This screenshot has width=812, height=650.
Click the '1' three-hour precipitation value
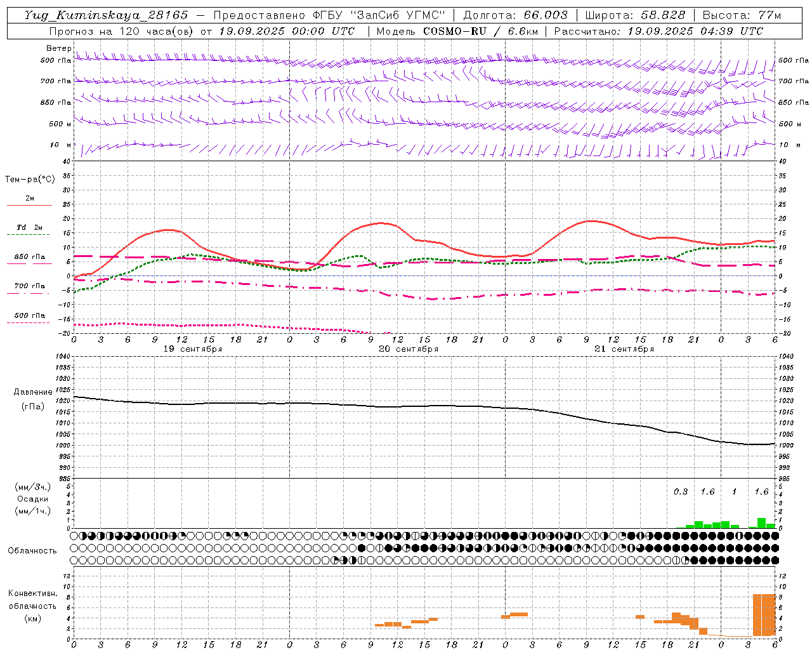click(734, 492)
